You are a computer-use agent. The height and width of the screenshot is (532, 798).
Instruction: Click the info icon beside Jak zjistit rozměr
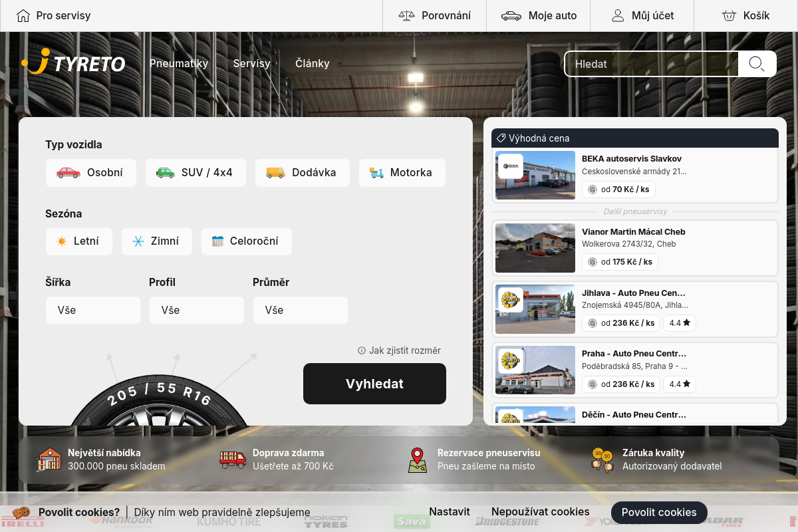pos(362,350)
